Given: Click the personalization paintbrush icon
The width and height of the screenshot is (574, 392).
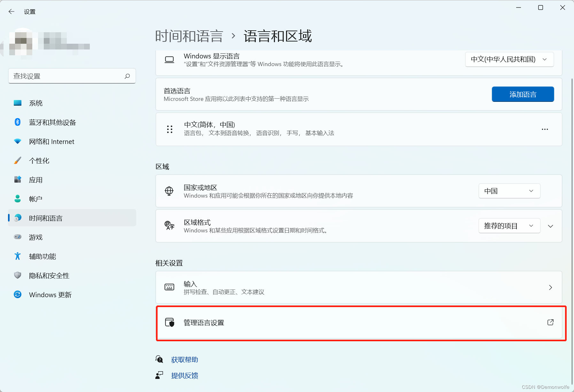Looking at the screenshot, I should click(x=18, y=160).
